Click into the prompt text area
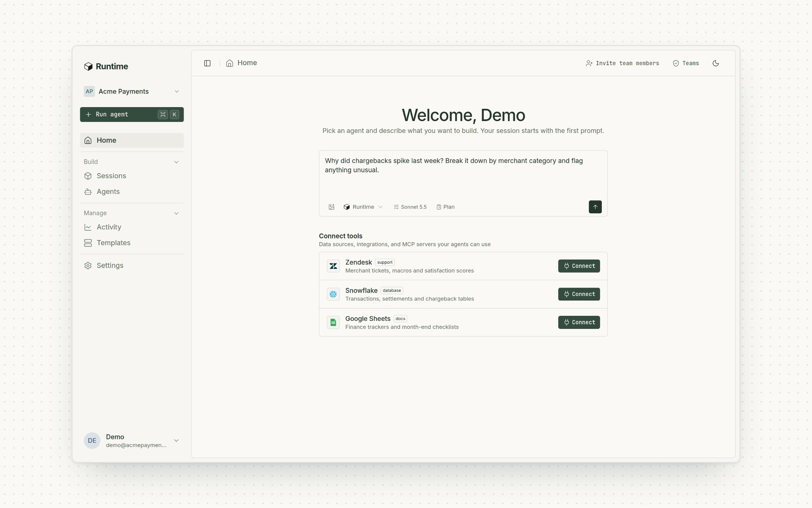The width and height of the screenshot is (812, 508). tap(463, 175)
